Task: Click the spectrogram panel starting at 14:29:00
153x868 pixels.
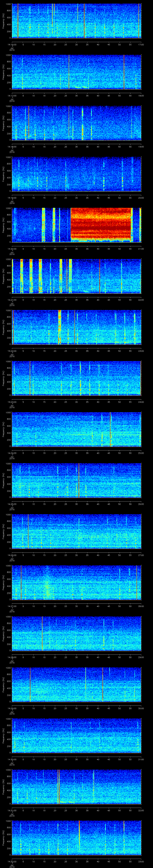Action: pyautogui.click(x=76, y=685)
